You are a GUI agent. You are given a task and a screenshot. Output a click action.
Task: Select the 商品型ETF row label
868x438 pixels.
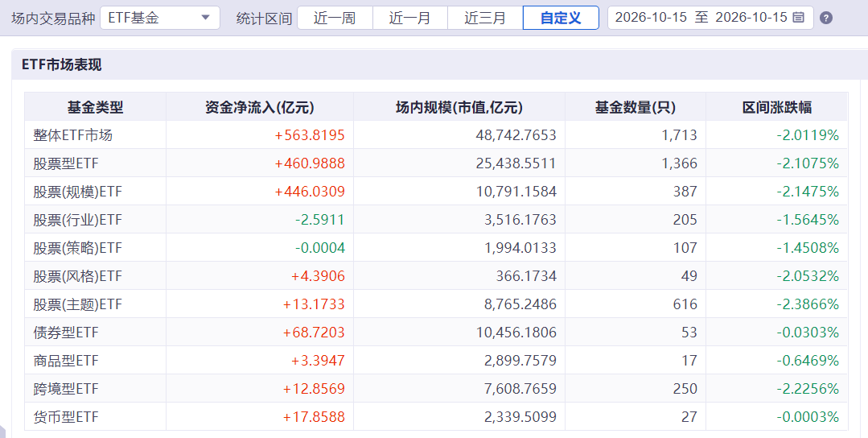pyautogui.click(x=66, y=361)
